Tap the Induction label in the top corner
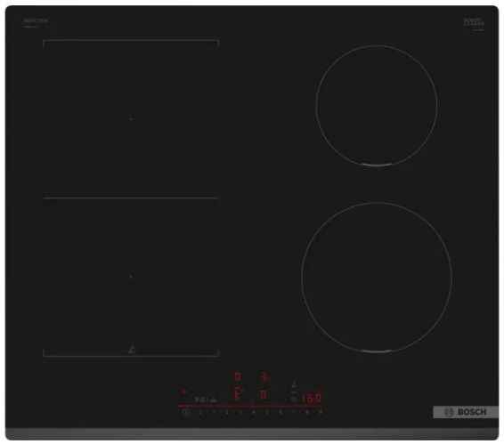The width and height of the screenshot is (504, 444). pyautogui.click(x=36, y=20)
